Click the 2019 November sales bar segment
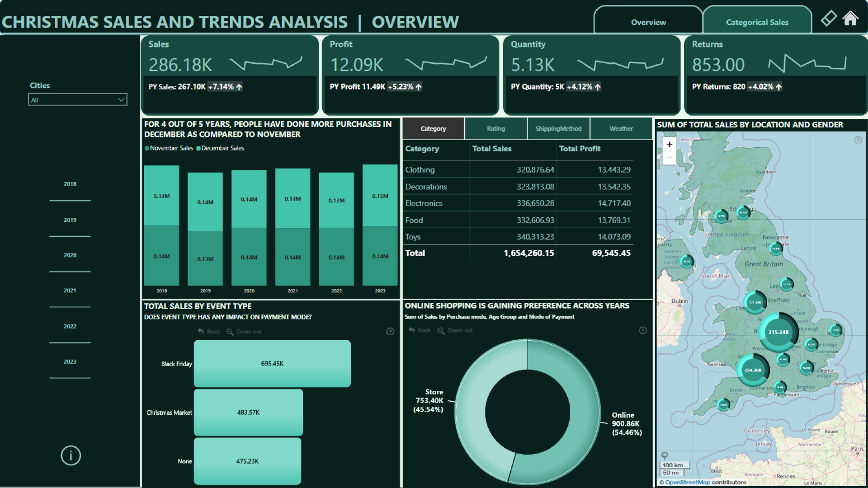The height and width of the screenshot is (488, 868). coord(205,258)
